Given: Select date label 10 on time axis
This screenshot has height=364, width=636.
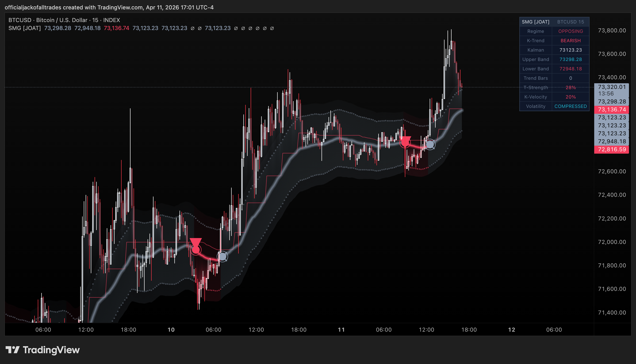Looking at the screenshot, I should coord(171,330).
